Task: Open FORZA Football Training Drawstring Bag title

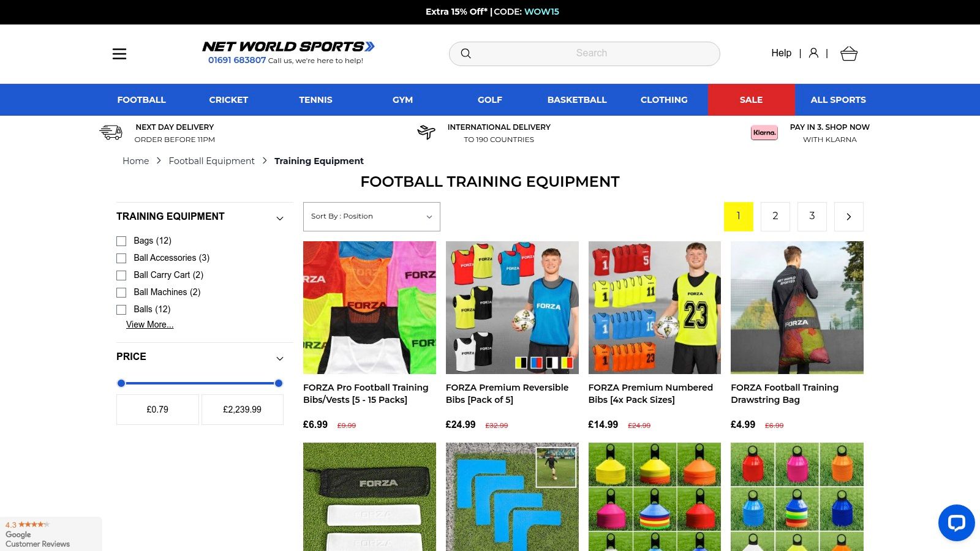Action: (785, 394)
